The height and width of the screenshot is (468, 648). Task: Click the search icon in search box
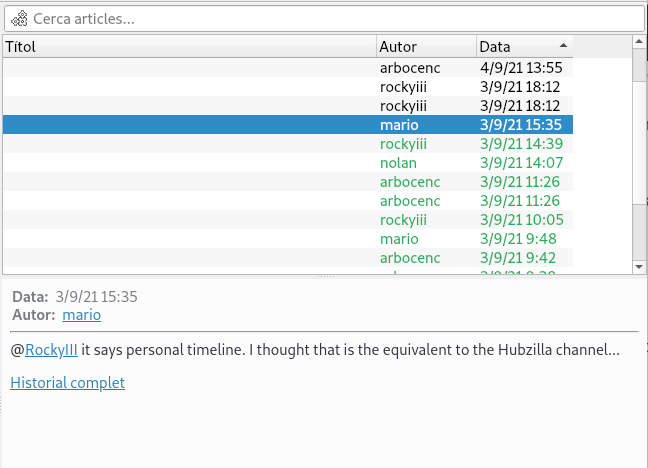click(19, 19)
